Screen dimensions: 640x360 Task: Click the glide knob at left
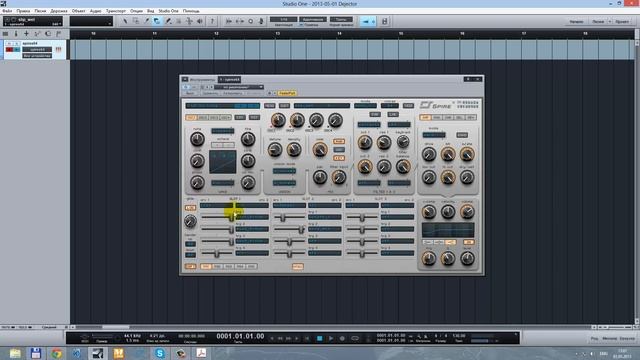[x=190, y=221]
